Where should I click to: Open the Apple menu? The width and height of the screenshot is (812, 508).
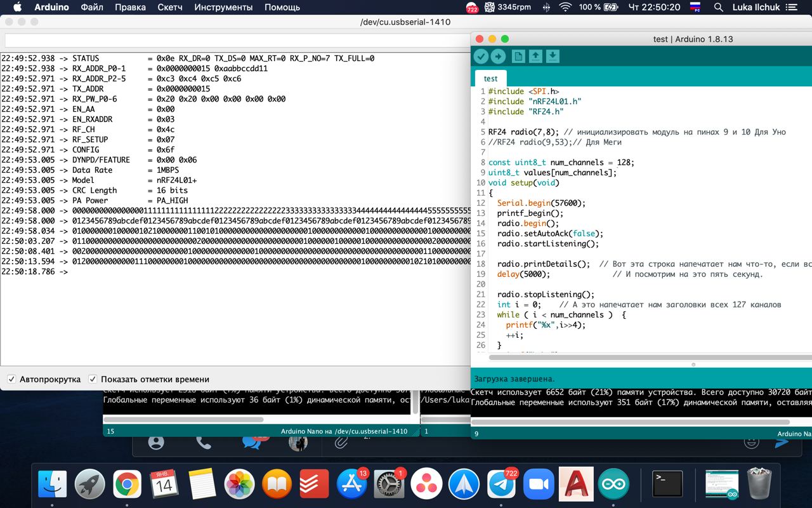point(17,8)
